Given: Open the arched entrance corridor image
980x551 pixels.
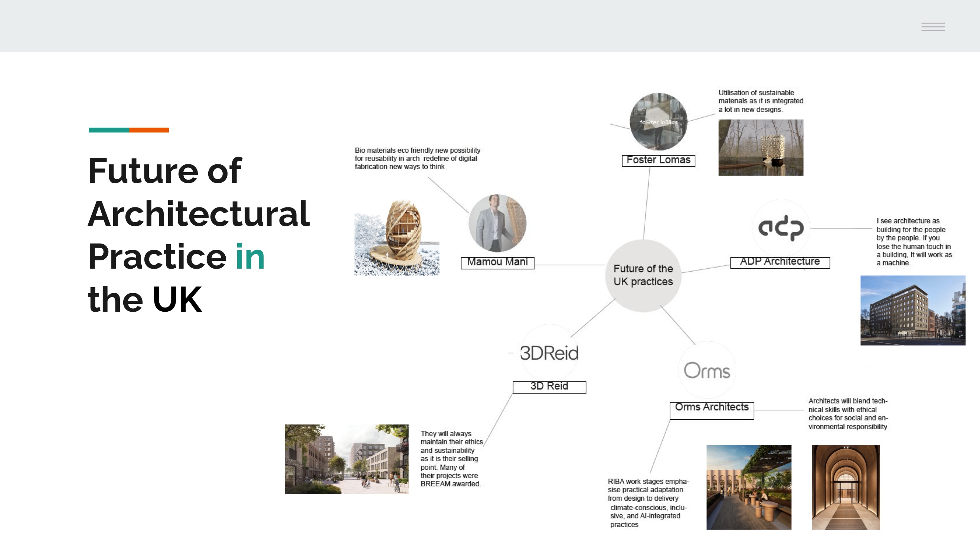Looking at the screenshot, I should 846,487.
